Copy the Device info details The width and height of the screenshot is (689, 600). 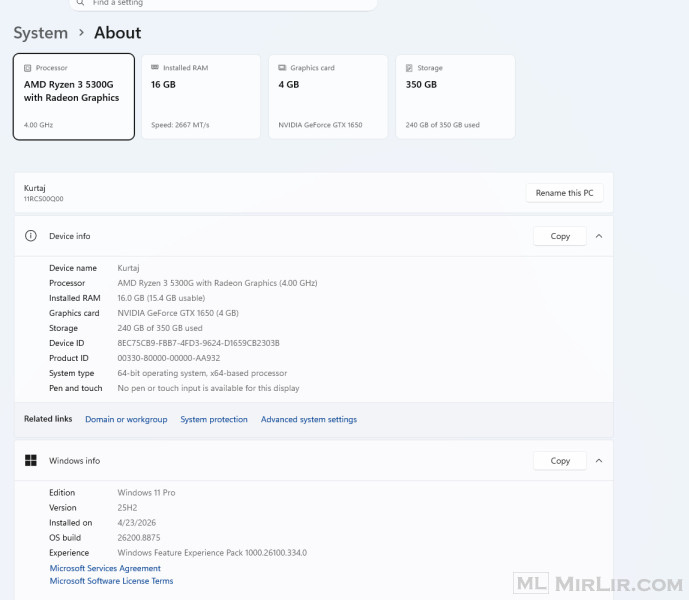[560, 236]
